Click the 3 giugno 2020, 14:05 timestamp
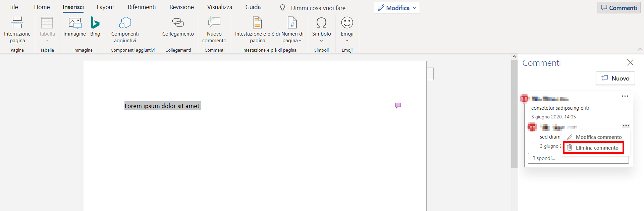The width and height of the screenshot is (644, 211). tap(553, 117)
